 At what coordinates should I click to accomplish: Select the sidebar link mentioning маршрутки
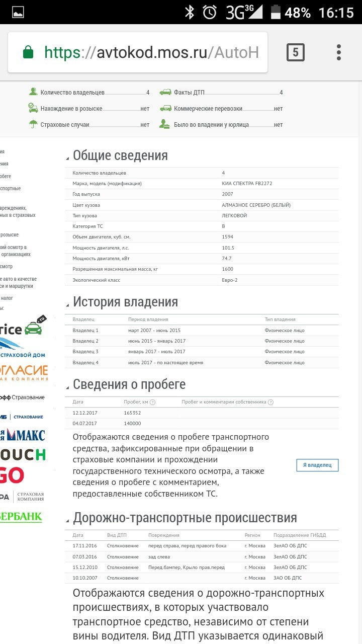(18, 282)
